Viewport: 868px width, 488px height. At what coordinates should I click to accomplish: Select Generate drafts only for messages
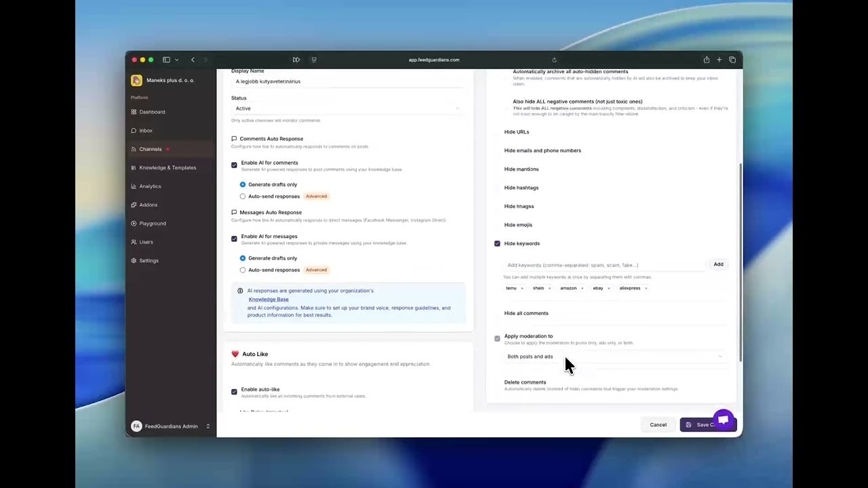243,258
